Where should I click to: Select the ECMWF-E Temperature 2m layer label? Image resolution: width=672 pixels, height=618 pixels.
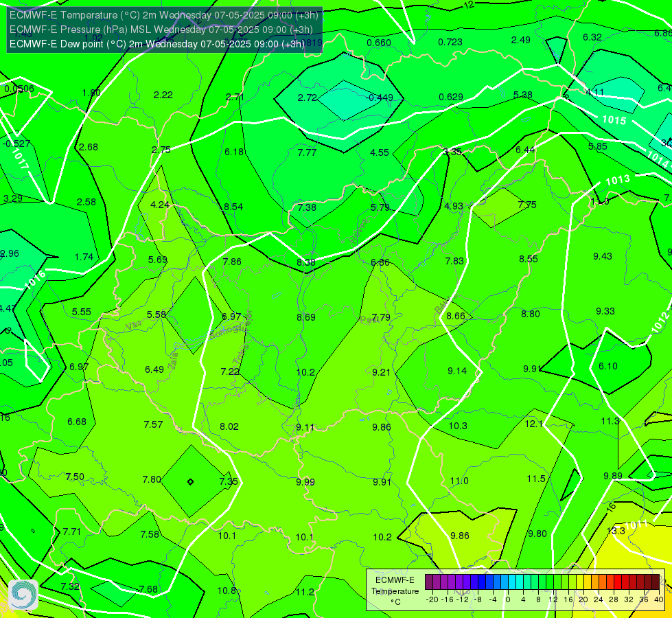click(164, 15)
